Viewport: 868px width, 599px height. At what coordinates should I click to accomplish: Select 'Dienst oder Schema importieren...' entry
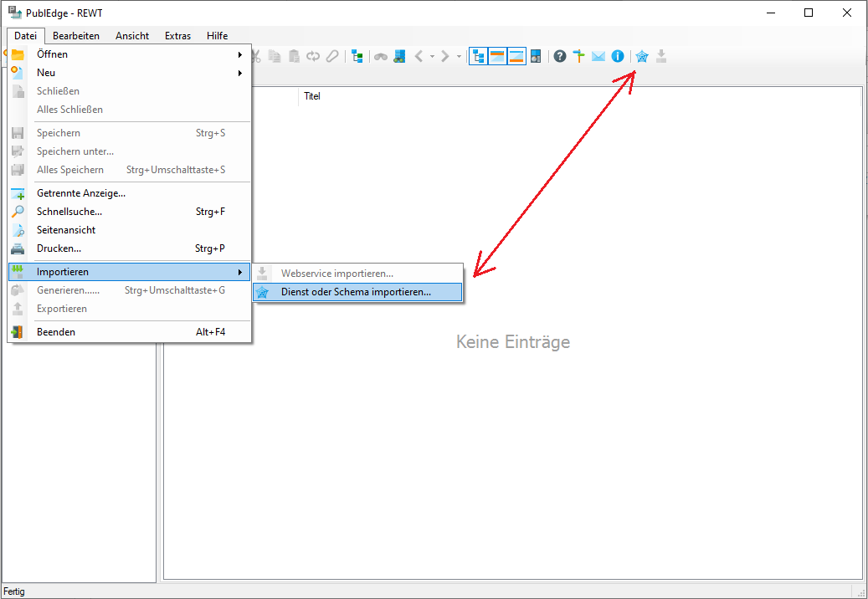click(x=356, y=292)
